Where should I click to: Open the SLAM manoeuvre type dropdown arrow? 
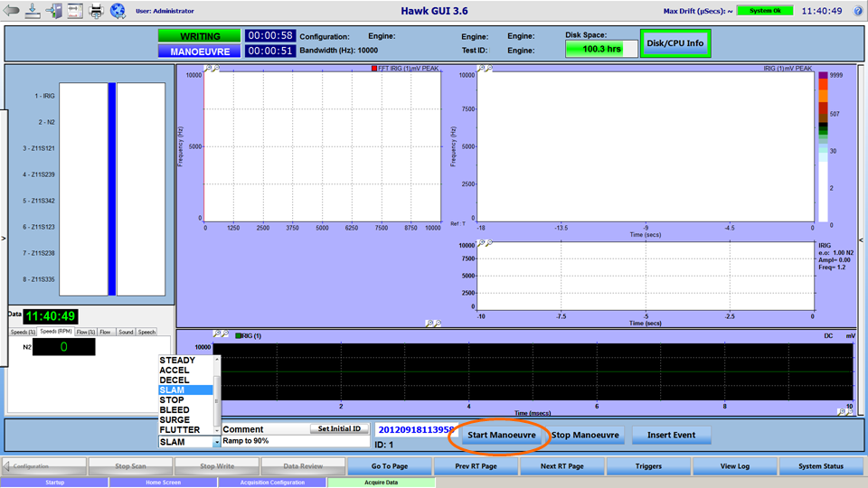tap(216, 443)
